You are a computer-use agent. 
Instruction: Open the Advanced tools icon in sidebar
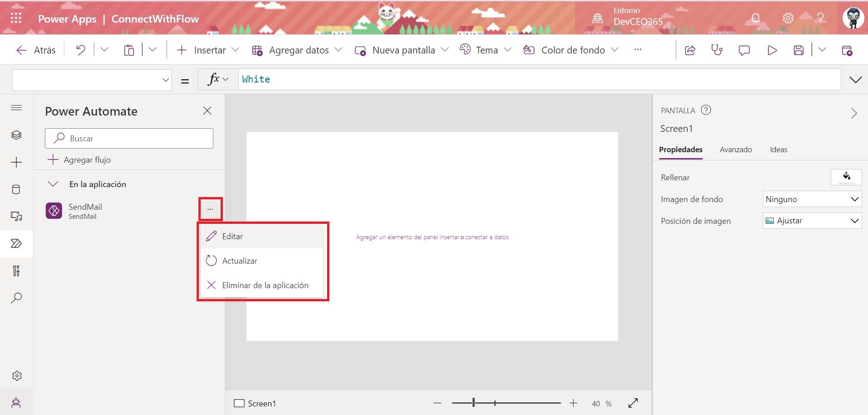click(16, 271)
